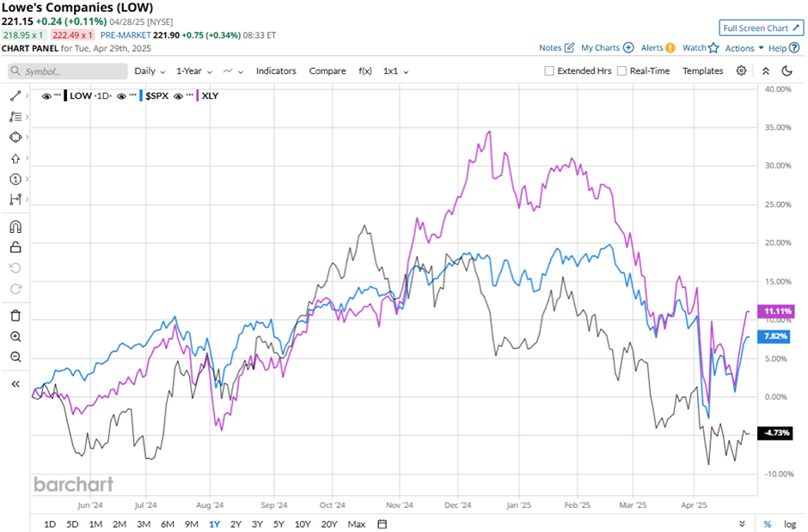Image resolution: width=808 pixels, height=532 pixels.
Task: Open the 1x1 grid layout dropdown
Action: point(395,71)
